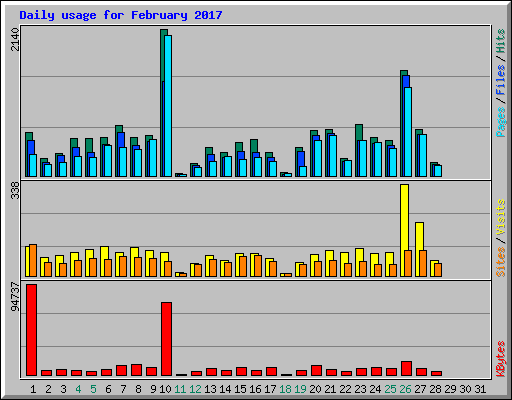Click the day 5 green axis label
The height and width of the screenshot is (400, 512).
(x=93, y=389)
